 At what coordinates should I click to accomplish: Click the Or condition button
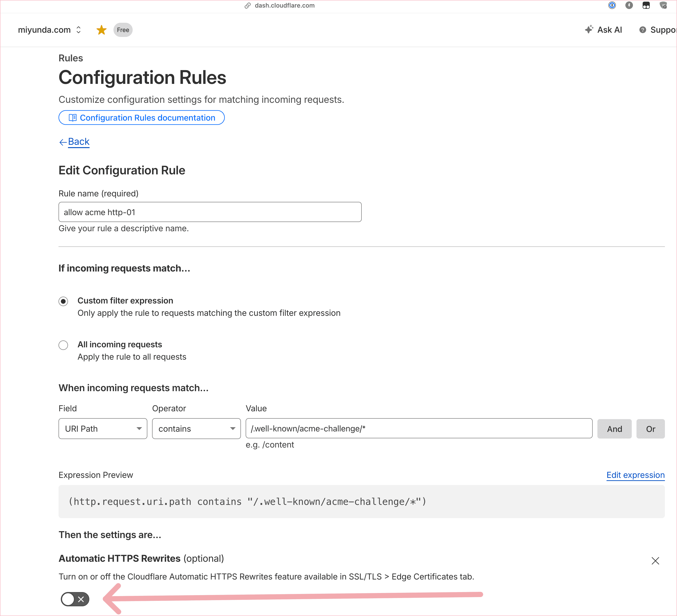[650, 429]
